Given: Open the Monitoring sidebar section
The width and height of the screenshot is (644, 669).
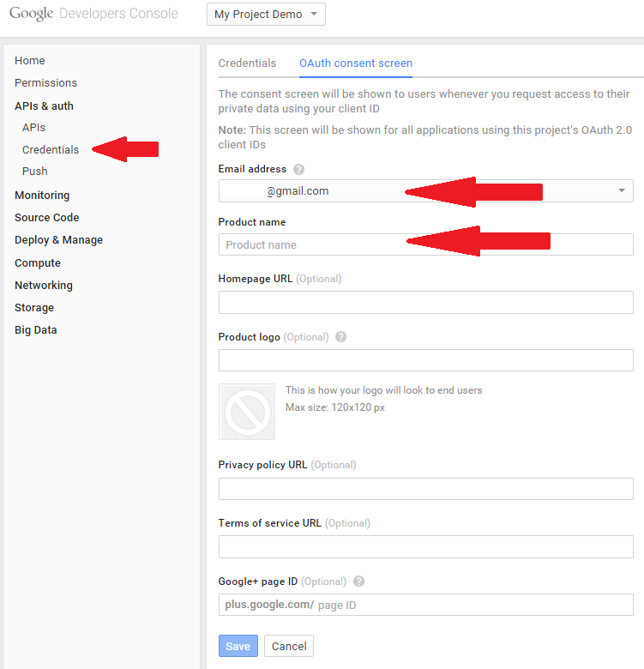Looking at the screenshot, I should click(x=42, y=195).
